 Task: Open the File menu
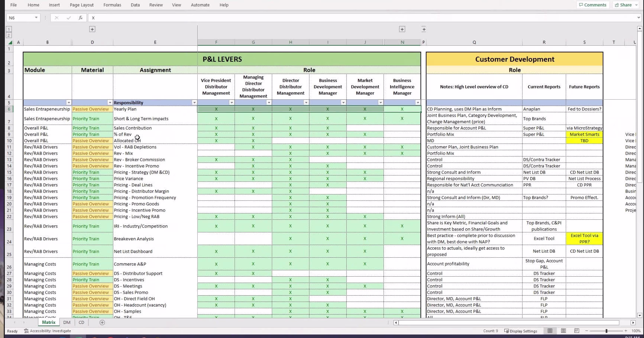click(x=13, y=5)
